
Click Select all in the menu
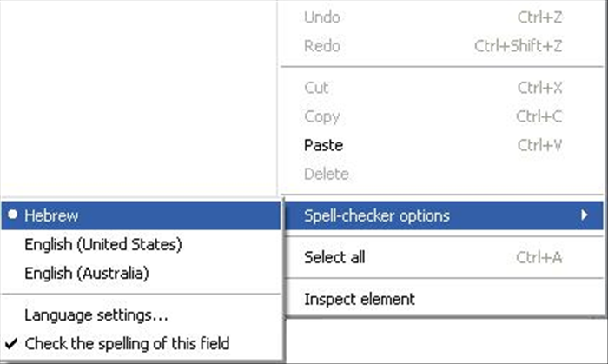coord(334,257)
